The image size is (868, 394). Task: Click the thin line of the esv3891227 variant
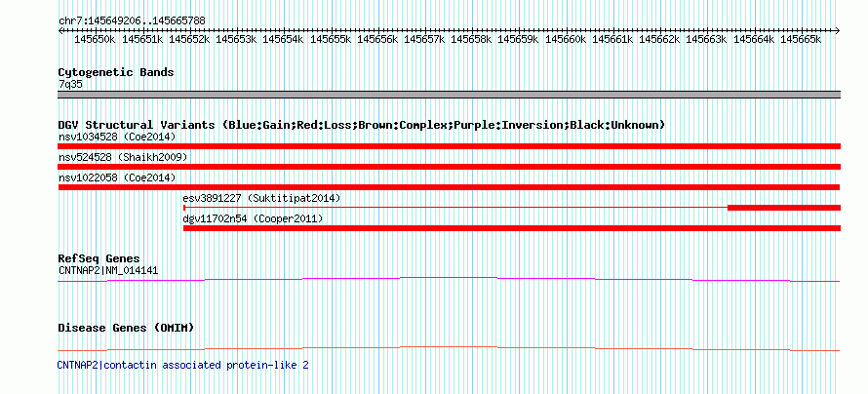click(x=455, y=208)
